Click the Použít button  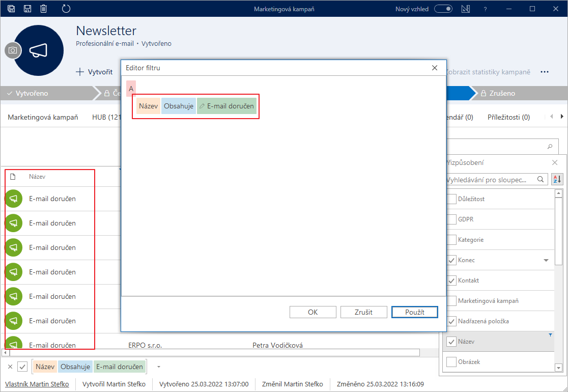[x=415, y=312]
